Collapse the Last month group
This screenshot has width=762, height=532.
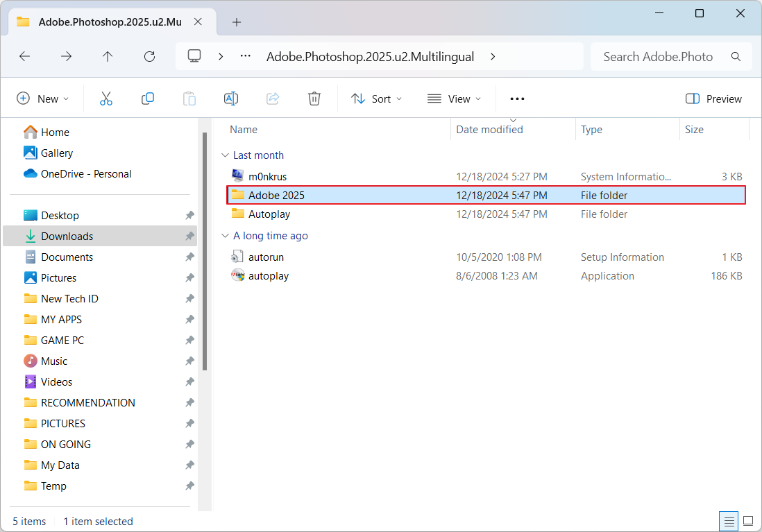click(x=225, y=155)
